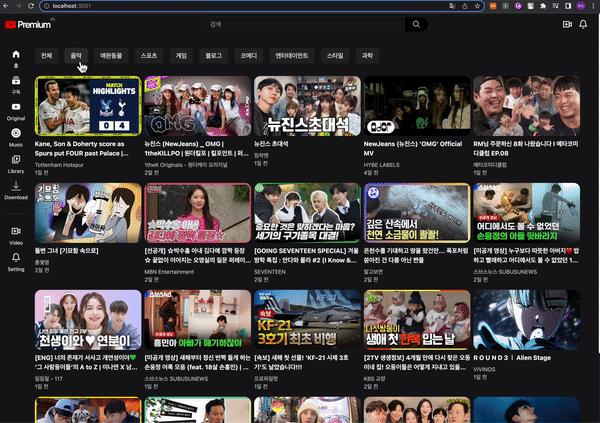Screen dimensions: 600x423
Task: Open the notifications bell in the header
Action: (583, 24)
